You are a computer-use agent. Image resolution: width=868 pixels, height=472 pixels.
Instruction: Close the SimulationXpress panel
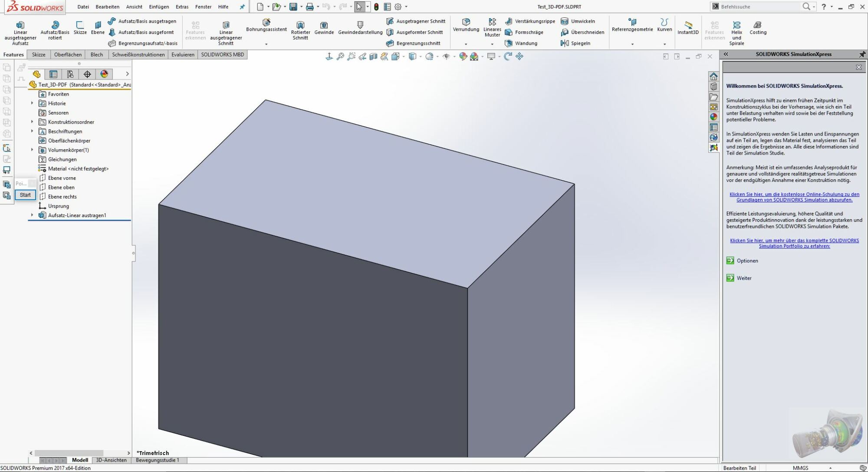click(858, 67)
